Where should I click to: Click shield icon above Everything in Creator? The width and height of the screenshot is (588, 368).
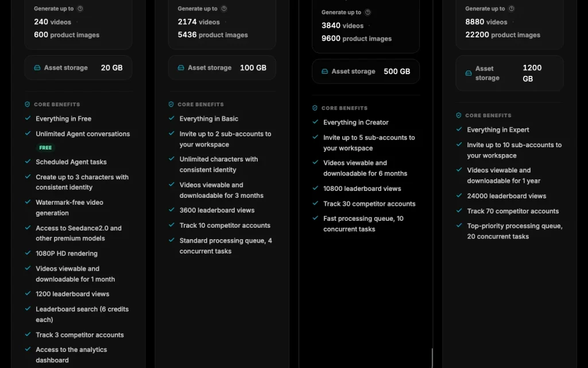[315, 108]
